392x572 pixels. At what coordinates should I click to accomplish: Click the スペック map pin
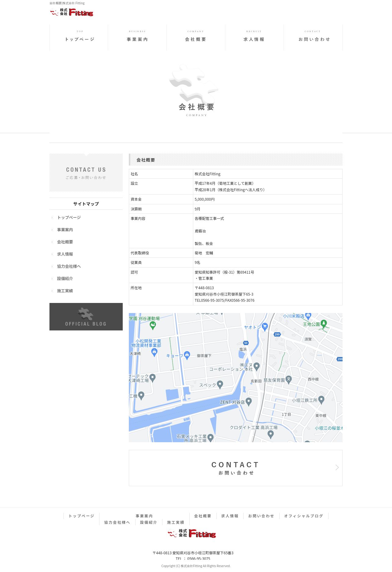pyautogui.click(x=220, y=384)
